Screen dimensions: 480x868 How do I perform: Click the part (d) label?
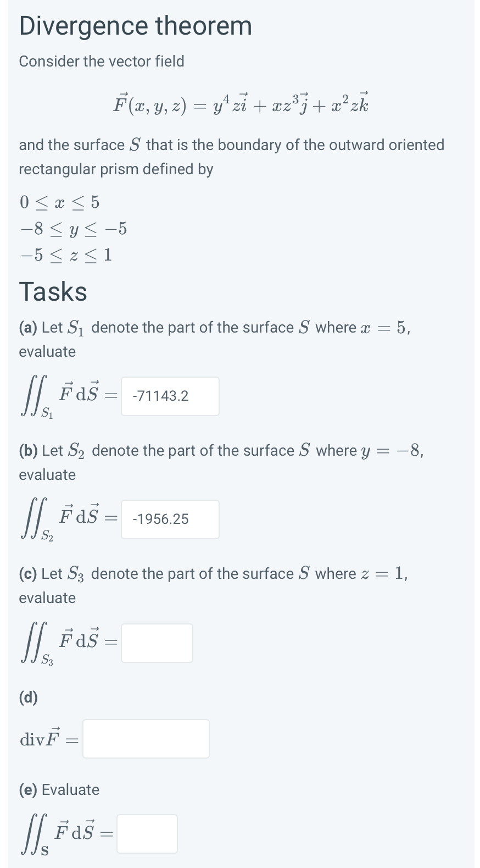point(29,697)
